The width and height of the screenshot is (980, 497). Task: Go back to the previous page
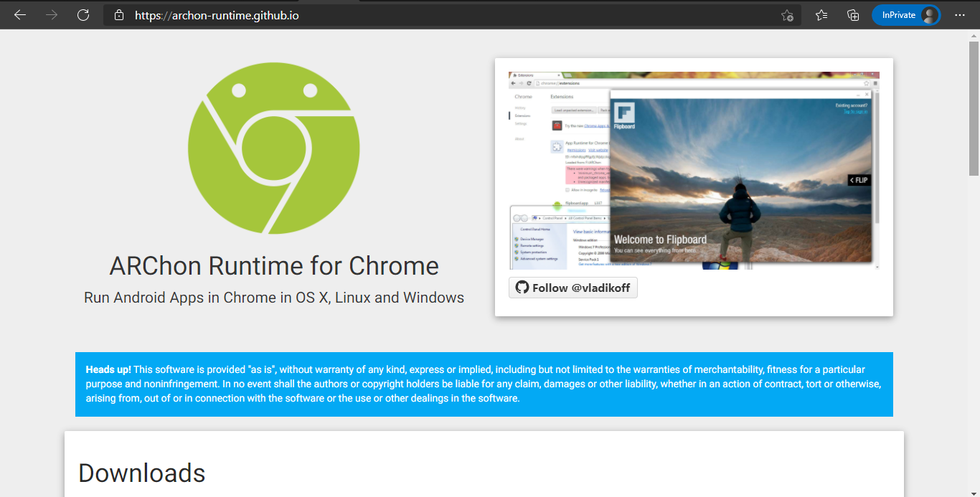pos(20,15)
